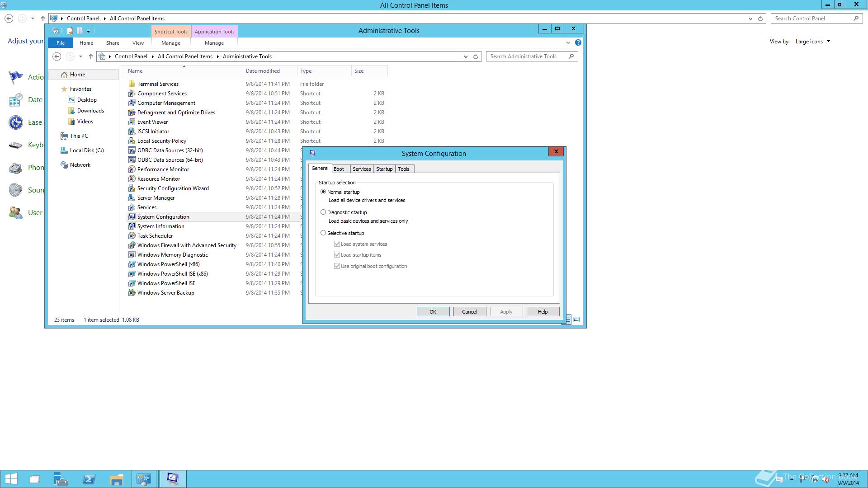This screenshot has height=488, width=868.
Task: Expand the Control Panel breadcrumb arrow
Action: click(153, 56)
